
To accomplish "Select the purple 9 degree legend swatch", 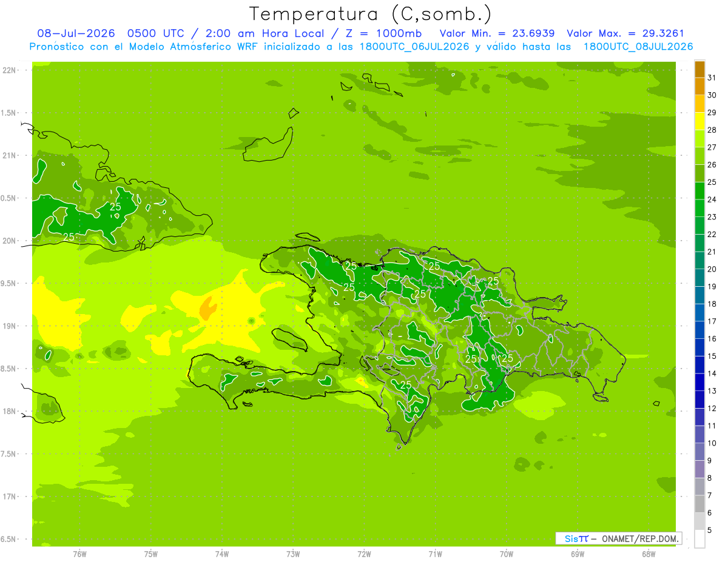I will [x=699, y=452].
